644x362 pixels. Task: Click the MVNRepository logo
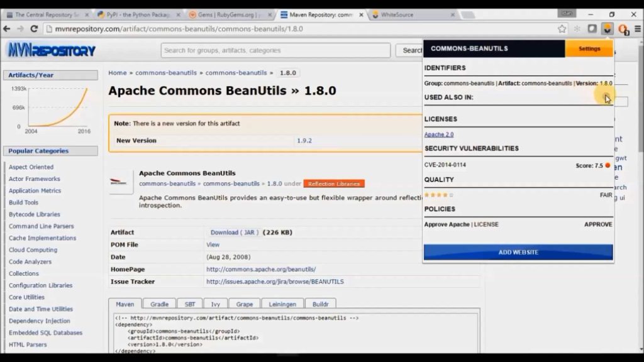52,50
